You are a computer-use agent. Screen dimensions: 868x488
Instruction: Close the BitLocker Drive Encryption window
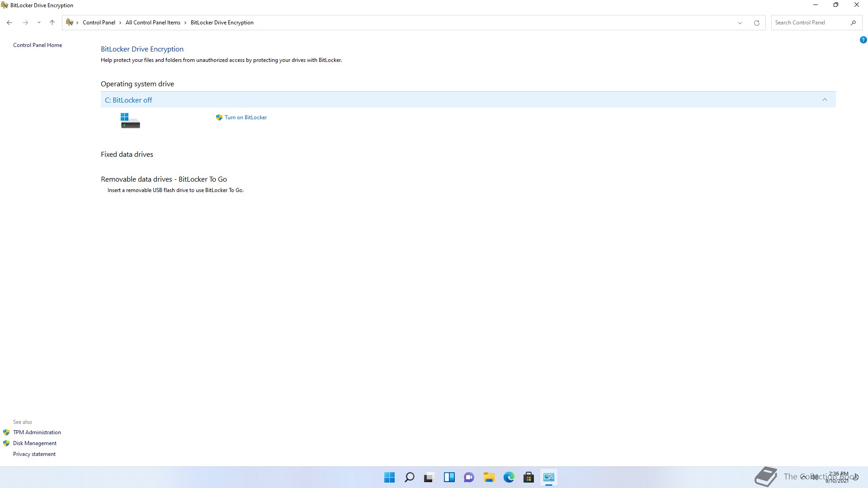856,5
